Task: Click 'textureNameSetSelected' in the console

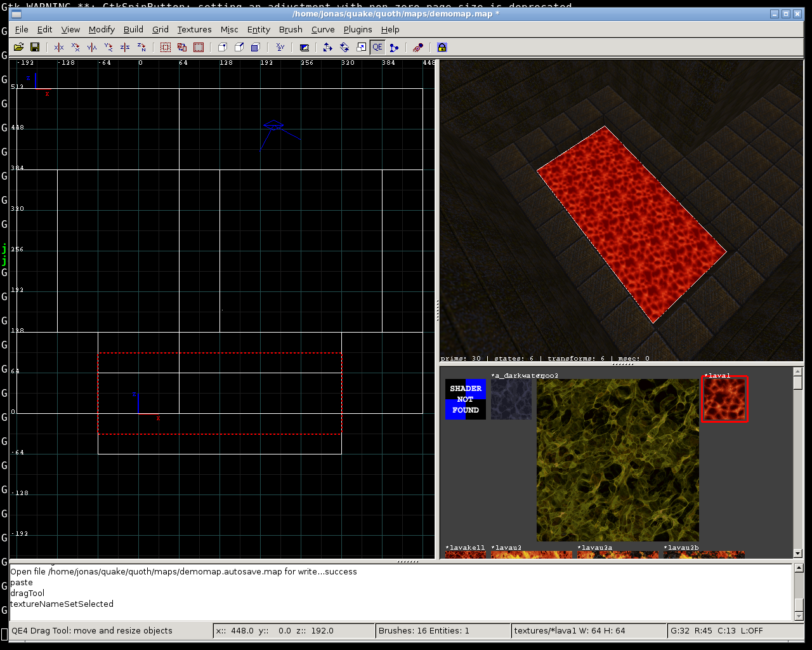Action: click(x=62, y=604)
